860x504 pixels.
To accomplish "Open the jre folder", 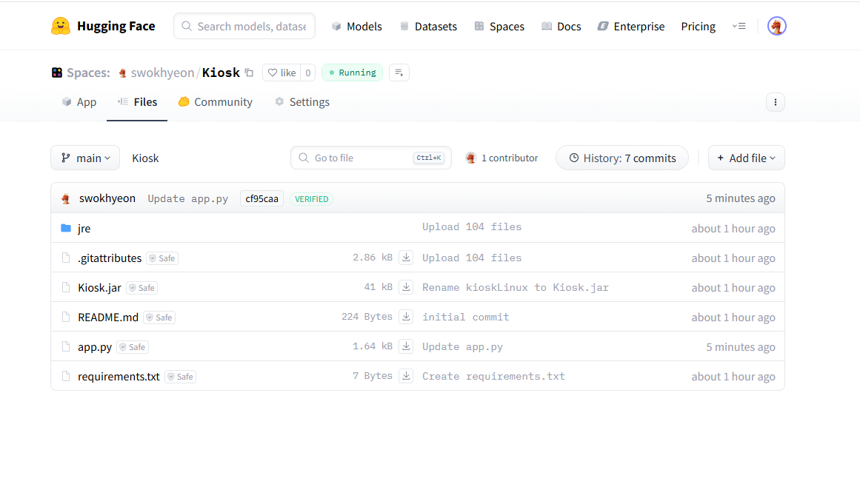I will (84, 229).
